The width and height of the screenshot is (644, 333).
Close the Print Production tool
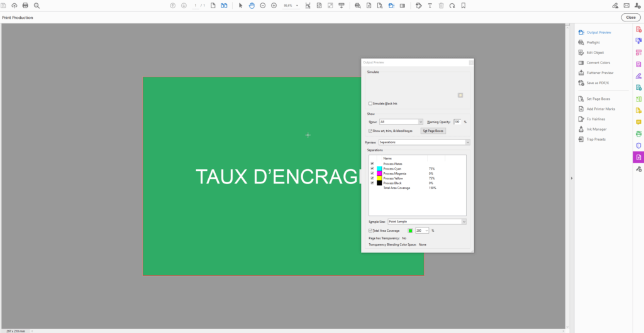click(x=630, y=17)
